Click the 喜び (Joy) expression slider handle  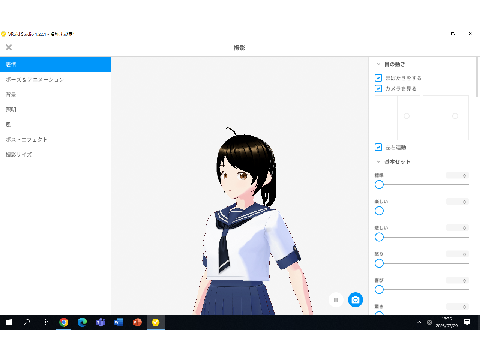click(379, 290)
